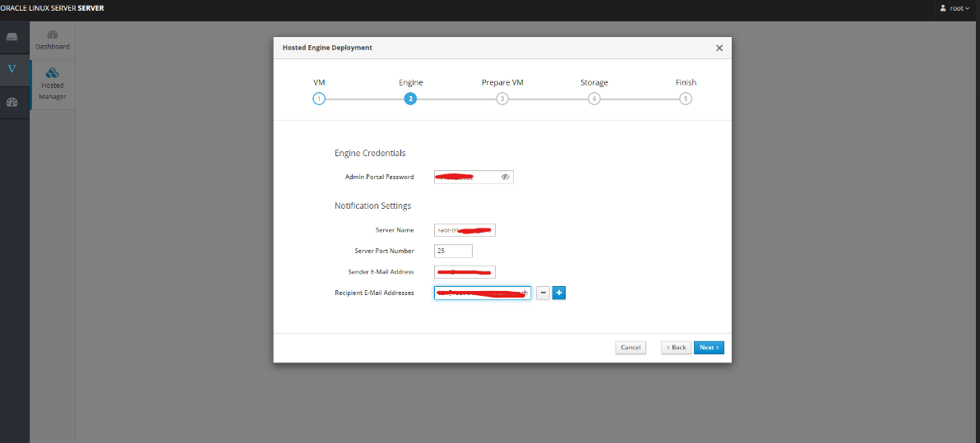Close the Hosted Engine Deployment dialog
The height and width of the screenshot is (443, 980).
coord(719,48)
